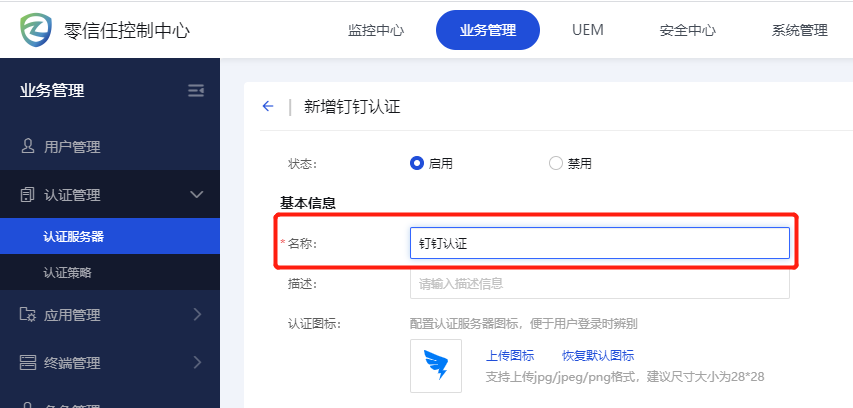Click the 描述 input field
The image size is (853, 408).
[x=599, y=283]
